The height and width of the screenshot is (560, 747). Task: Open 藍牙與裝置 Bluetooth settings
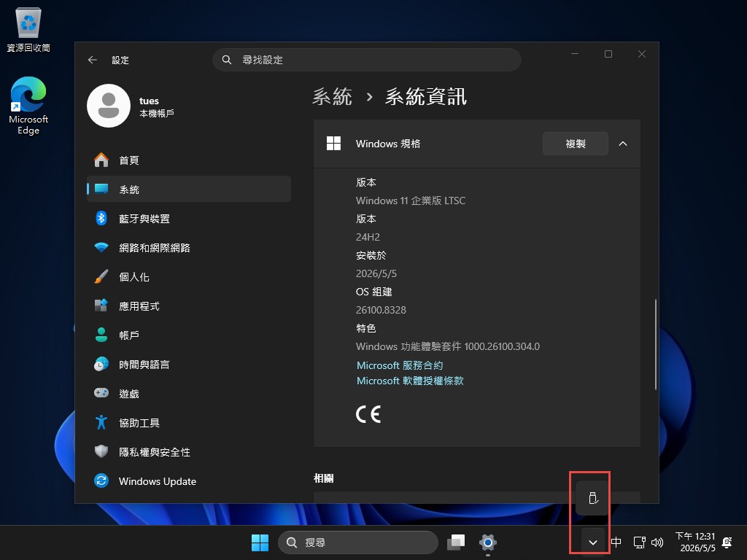pyautogui.click(x=189, y=219)
